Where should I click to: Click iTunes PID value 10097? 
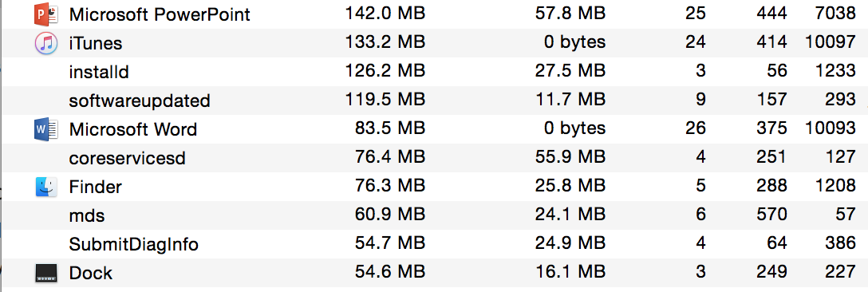click(831, 42)
